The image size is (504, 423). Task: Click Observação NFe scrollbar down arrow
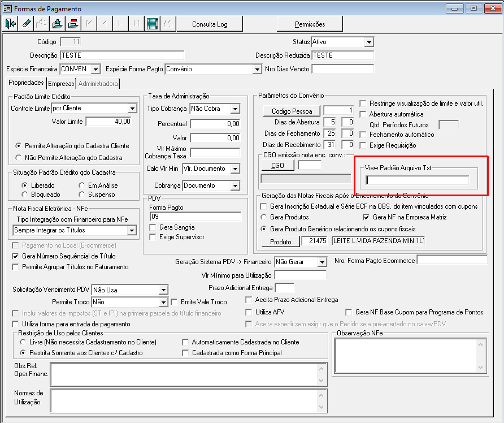480,368
